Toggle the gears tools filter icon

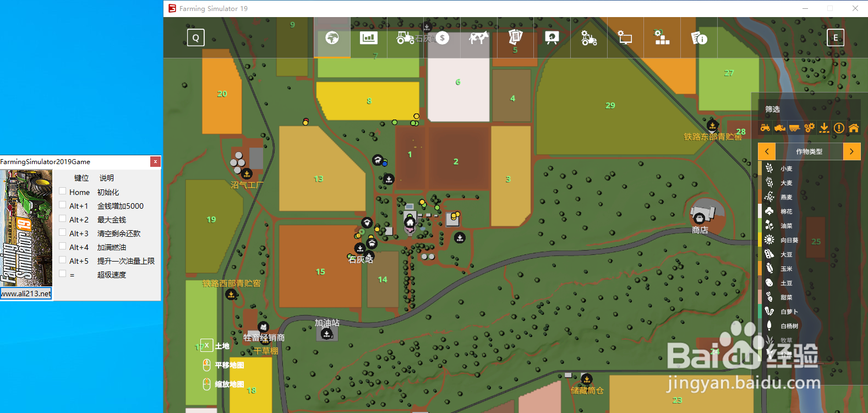809,128
